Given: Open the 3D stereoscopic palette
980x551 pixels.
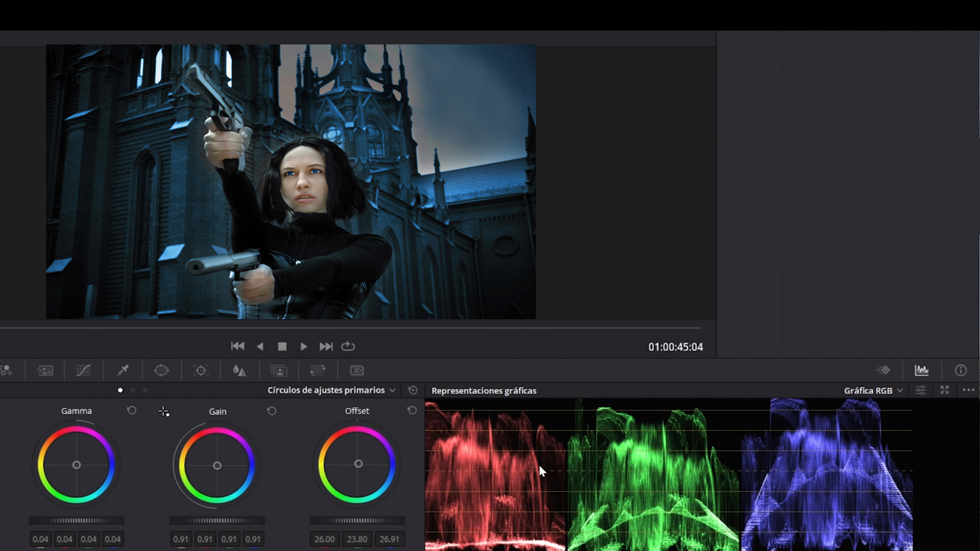Looking at the screenshot, I should point(357,370).
